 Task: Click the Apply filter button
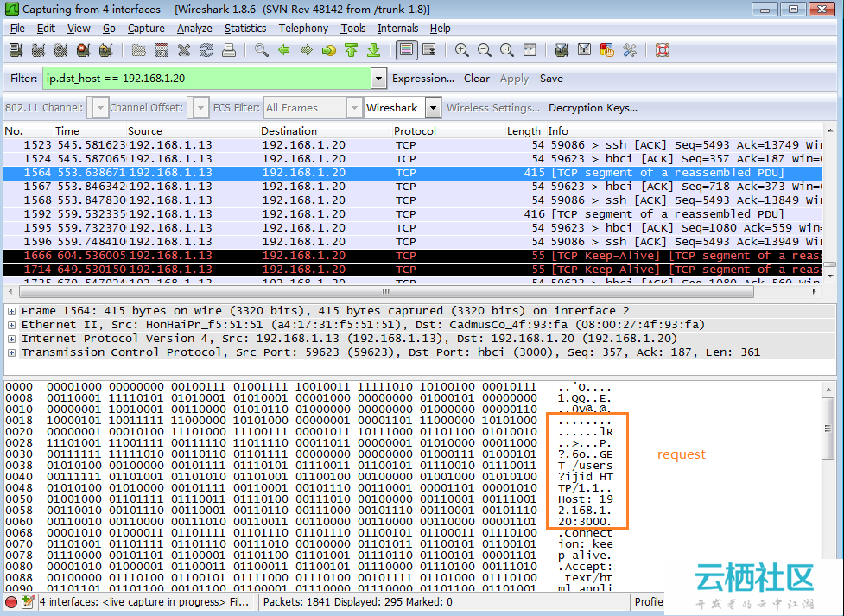(x=514, y=79)
